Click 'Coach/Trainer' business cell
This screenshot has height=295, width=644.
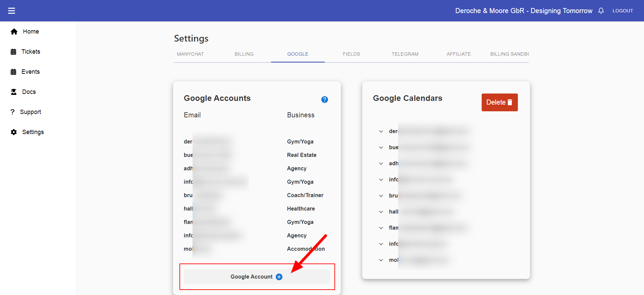coord(305,195)
